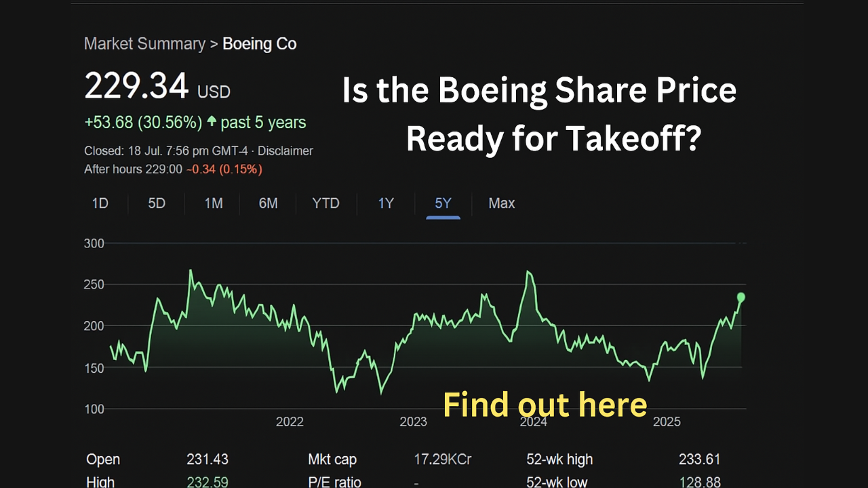The width and height of the screenshot is (868, 488).
Task: Select the active 5Y tab
Action: click(443, 203)
